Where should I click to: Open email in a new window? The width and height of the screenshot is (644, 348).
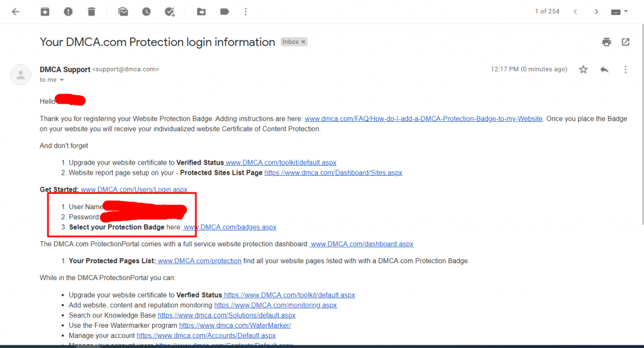(x=626, y=42)
